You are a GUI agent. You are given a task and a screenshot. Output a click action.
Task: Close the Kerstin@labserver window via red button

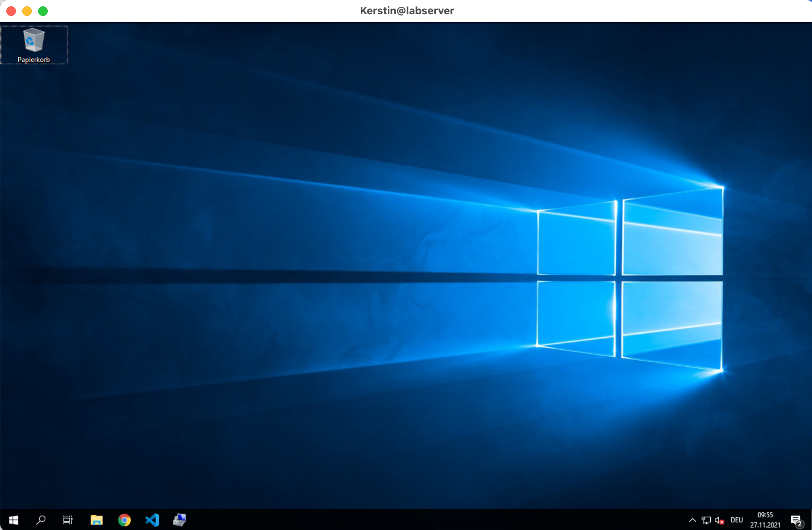(x=11, y=11)
